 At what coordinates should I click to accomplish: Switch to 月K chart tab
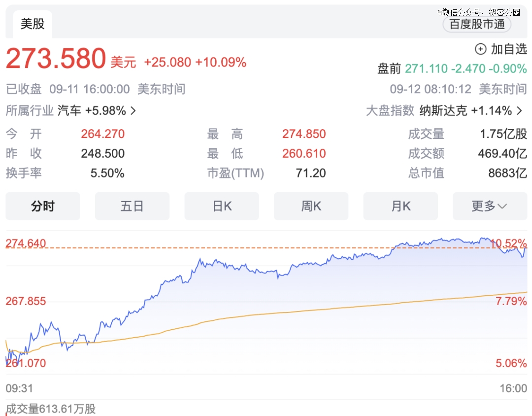(400, 206)
